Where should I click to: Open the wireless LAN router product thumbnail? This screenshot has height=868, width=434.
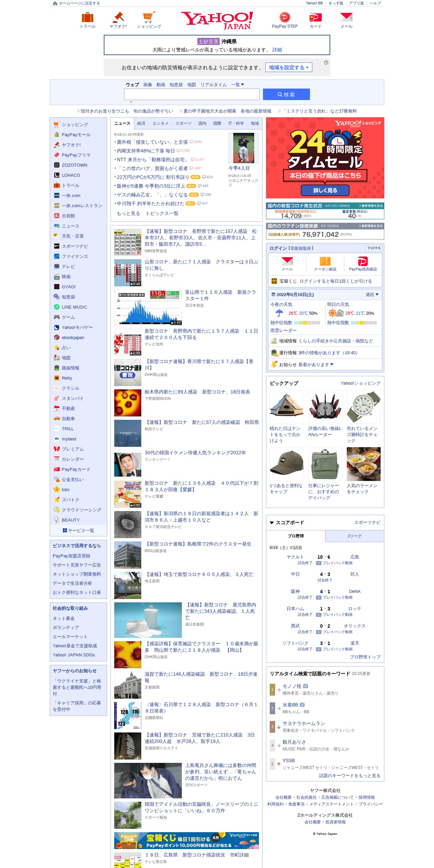point(325,407)
